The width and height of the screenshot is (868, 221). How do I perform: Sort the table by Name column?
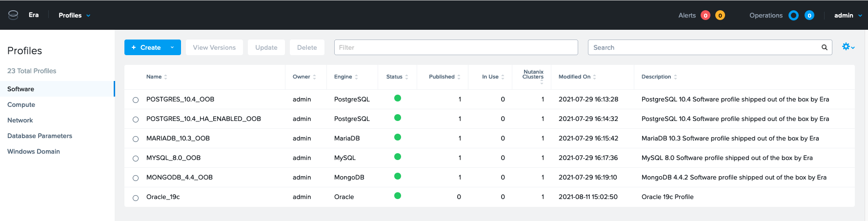[x=157, y=77]
